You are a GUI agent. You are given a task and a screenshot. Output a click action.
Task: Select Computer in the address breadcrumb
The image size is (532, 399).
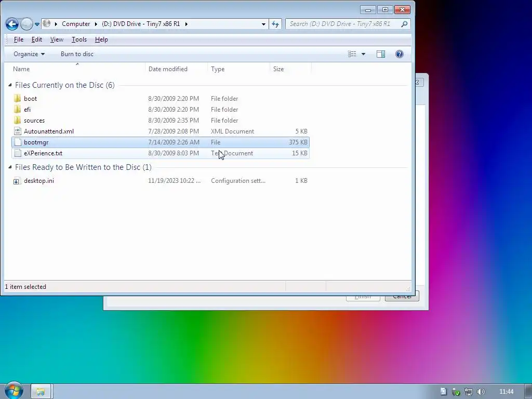click(76, 24)
